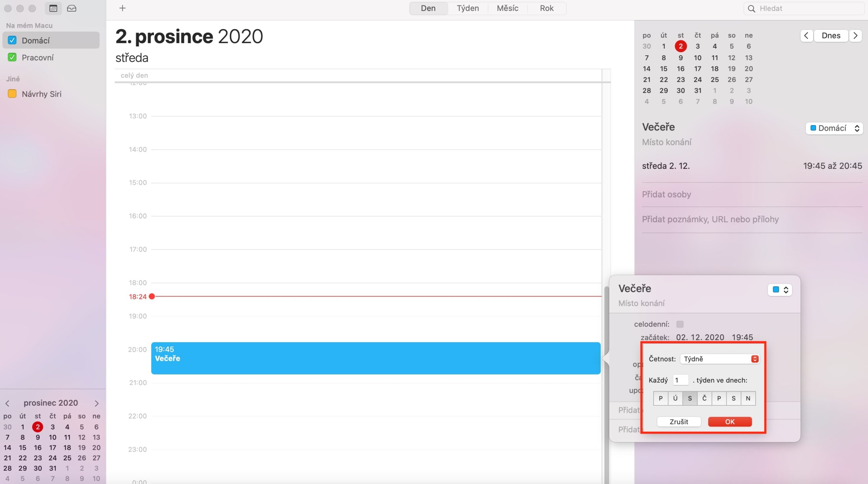
Task: Open the Domácí calendar dropdown in inspector
Action: click(834, 128)
